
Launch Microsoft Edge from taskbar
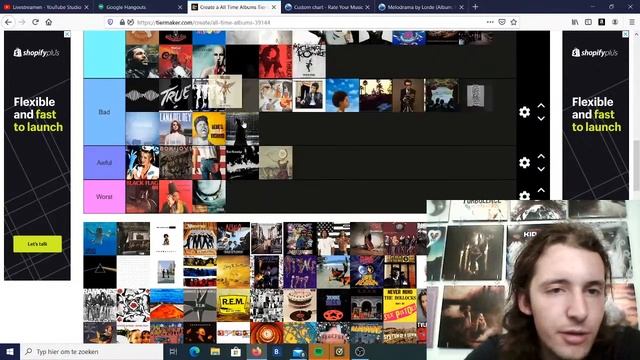194,351
